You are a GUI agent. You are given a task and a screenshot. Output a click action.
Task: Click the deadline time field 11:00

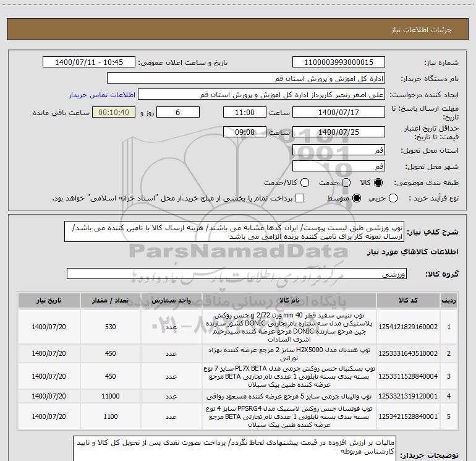tap(245, 112)
